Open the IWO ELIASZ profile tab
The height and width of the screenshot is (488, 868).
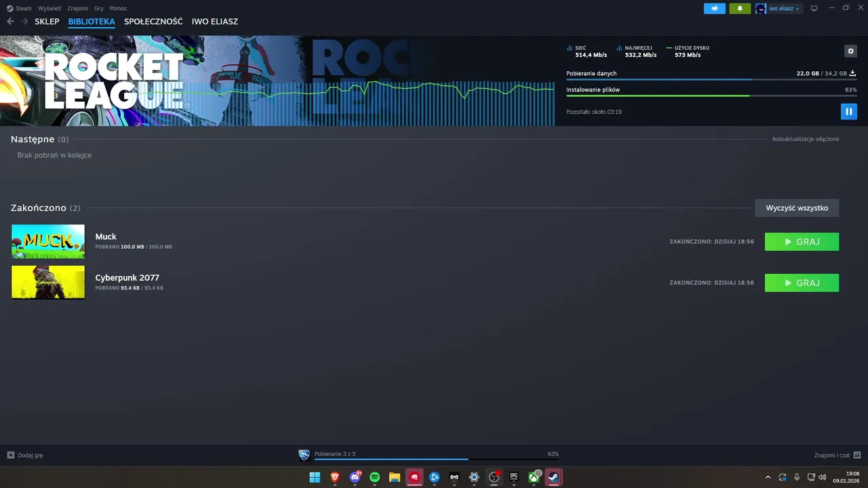point(215,22)
